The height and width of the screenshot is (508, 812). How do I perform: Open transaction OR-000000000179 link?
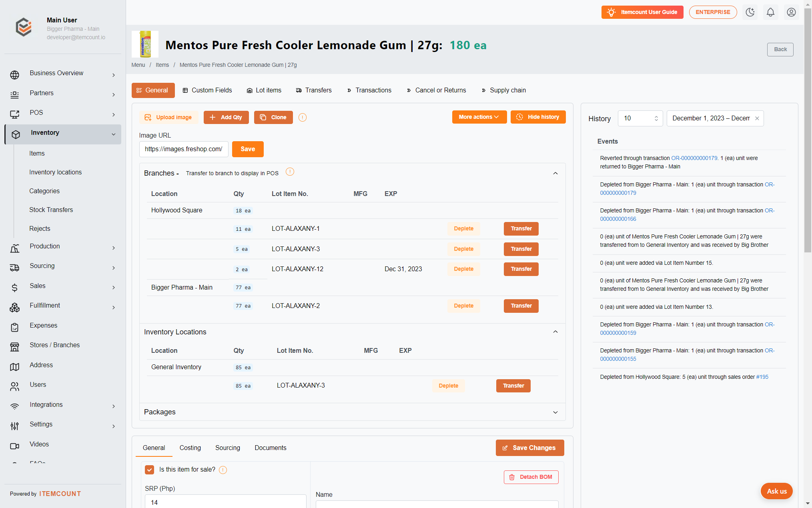pyautogui.click(x=694, y=158)
